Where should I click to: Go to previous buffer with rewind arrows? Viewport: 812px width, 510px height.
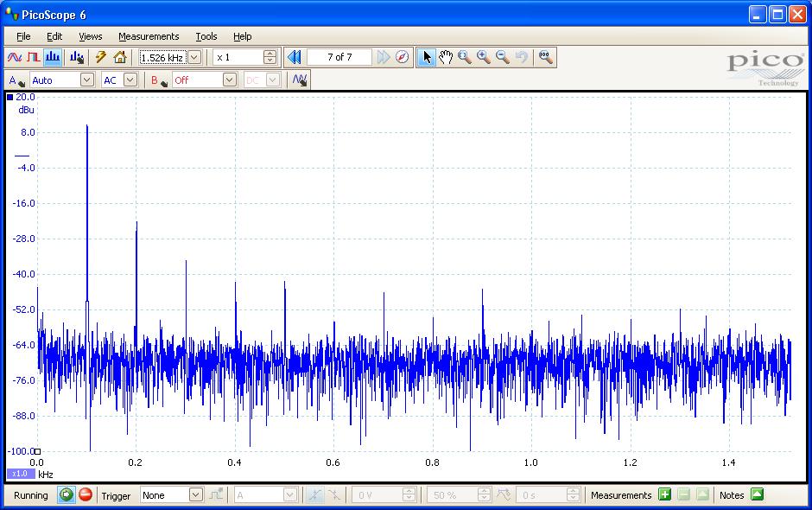click(x=294, y=58)
